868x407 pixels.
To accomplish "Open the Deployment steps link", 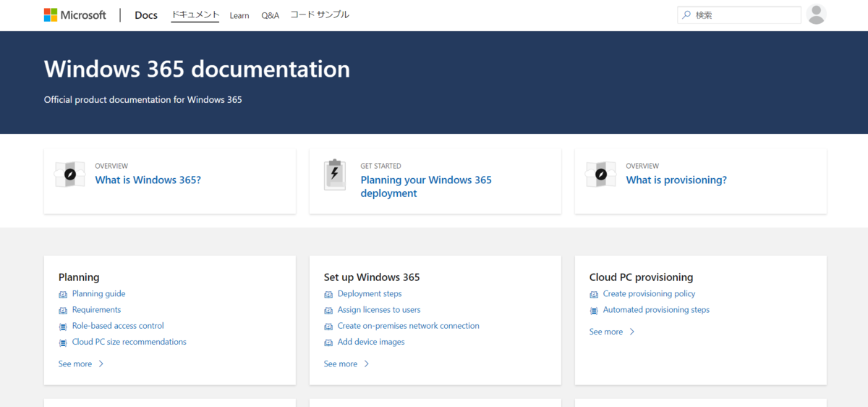I will click(370, 294).
